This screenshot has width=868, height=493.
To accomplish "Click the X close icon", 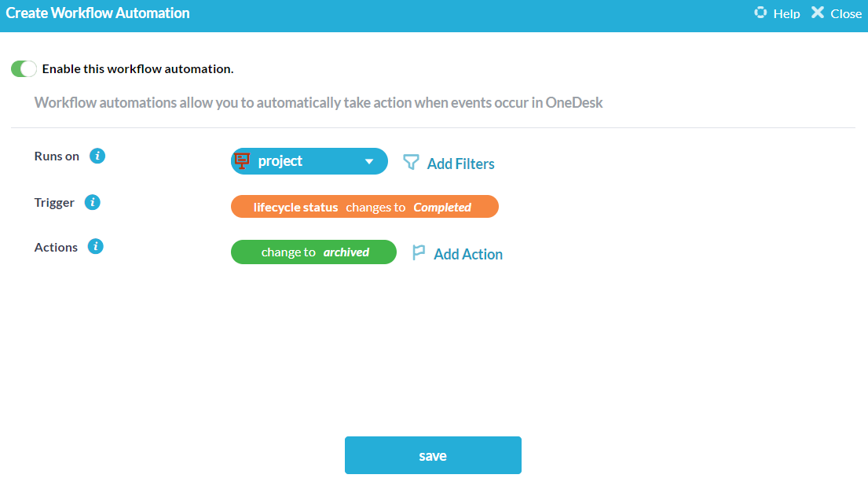I will click(818, 13).
